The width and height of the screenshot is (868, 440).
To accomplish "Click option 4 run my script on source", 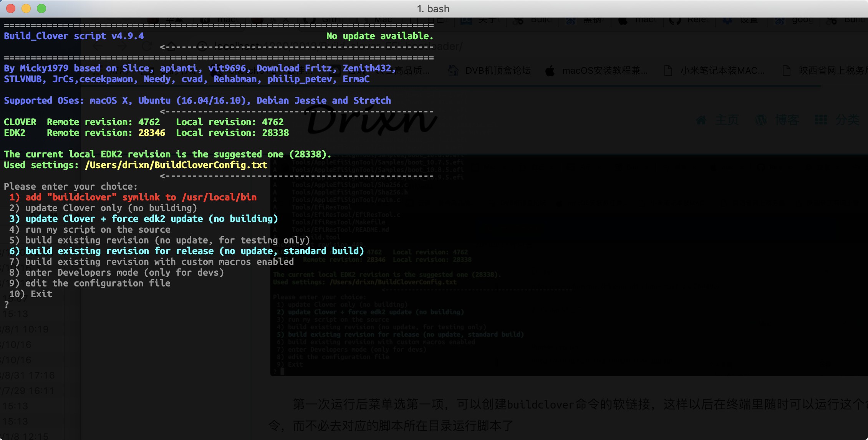I will 90,229.
